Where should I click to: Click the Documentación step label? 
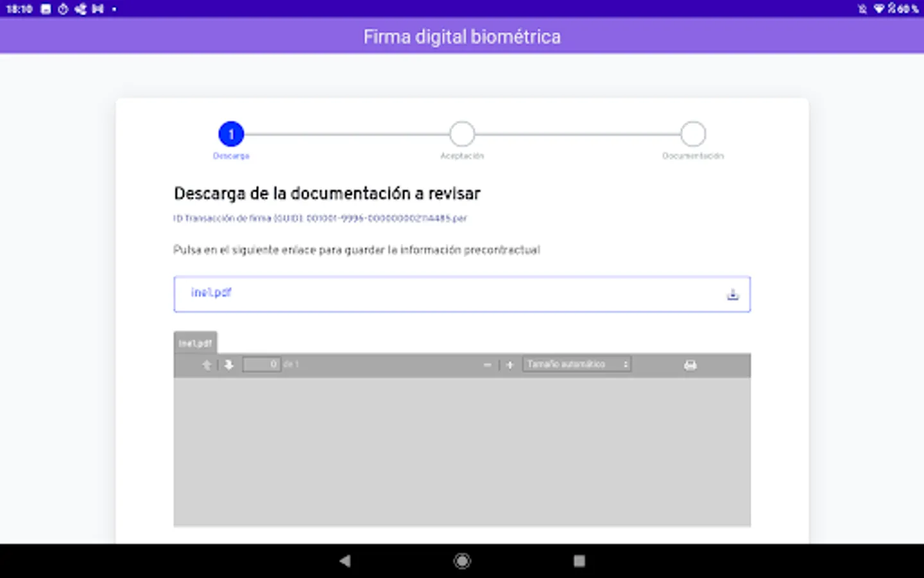693,156
